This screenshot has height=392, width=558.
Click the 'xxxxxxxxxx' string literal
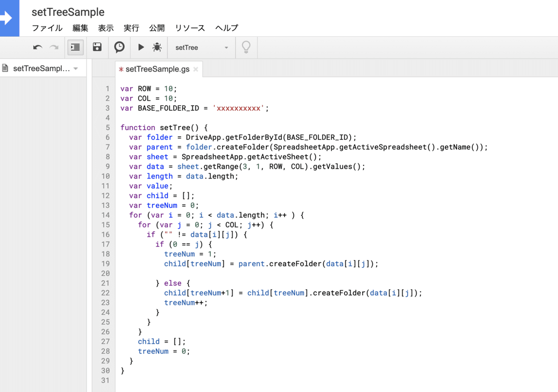click(239, 108)
